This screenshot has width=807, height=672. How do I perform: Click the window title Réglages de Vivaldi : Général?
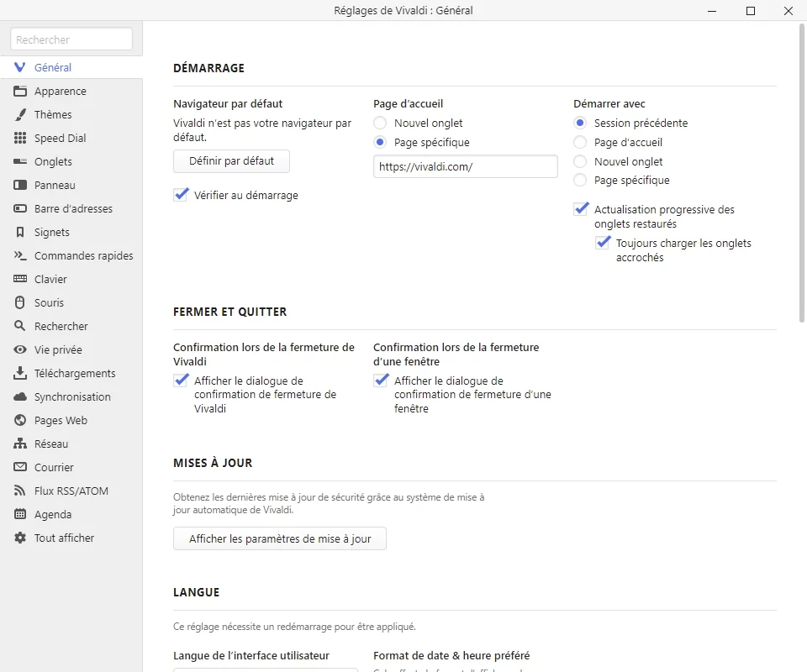point(403,10)
